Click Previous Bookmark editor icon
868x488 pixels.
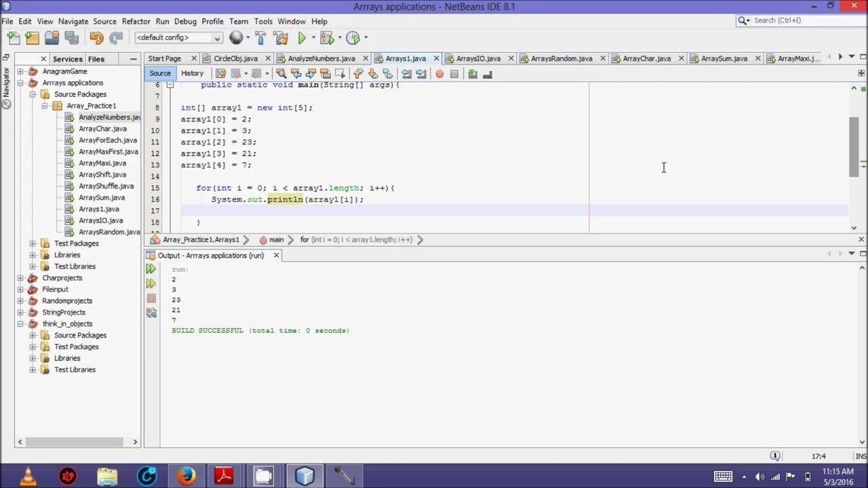pyautogui.click(x=358, y=73)
